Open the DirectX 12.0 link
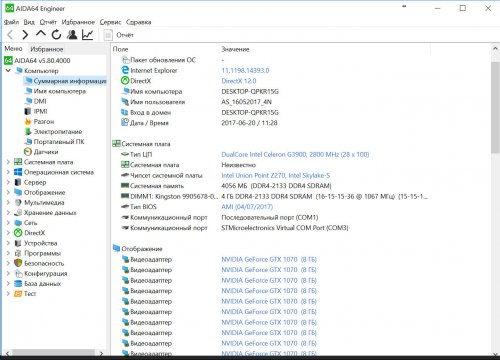The height and width of the screenshot is (360, 500). tap(239, 81)
